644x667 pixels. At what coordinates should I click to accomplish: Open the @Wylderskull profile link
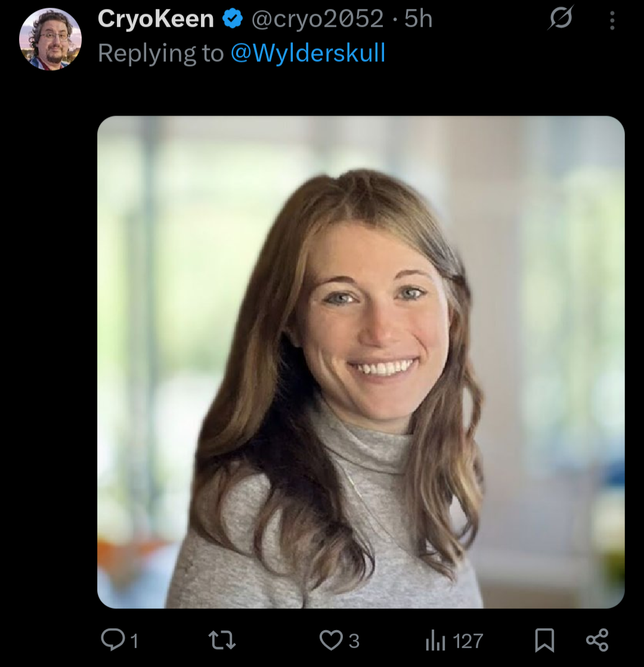coord(308,54)
